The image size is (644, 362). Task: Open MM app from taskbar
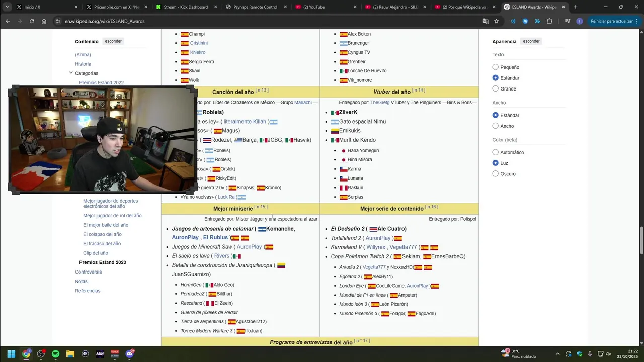(x=100, y=354)
